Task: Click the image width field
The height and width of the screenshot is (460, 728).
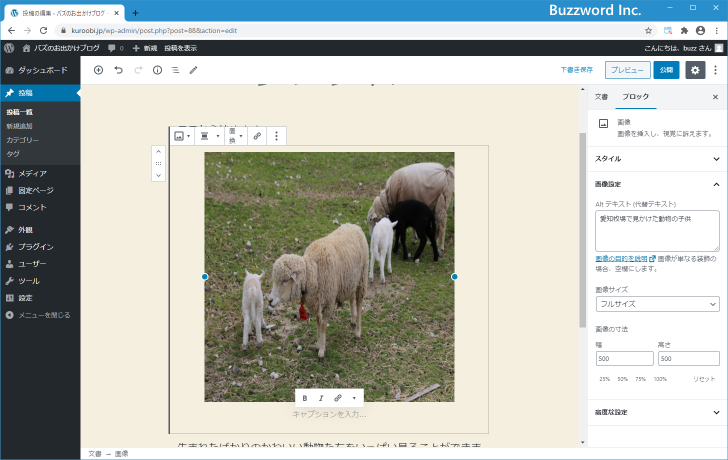Action: pyautogui.click(x=624, y=358)
